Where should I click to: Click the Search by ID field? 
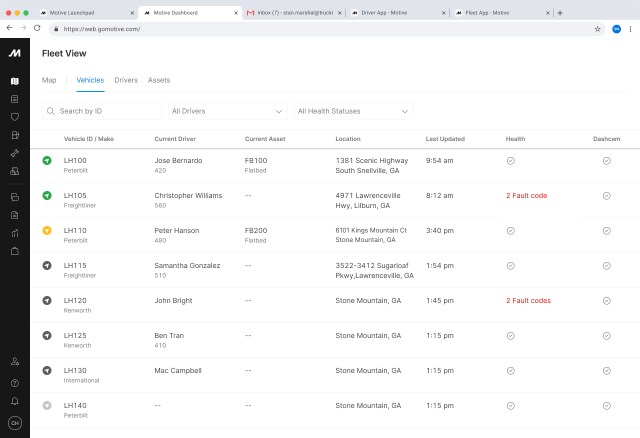102,111
